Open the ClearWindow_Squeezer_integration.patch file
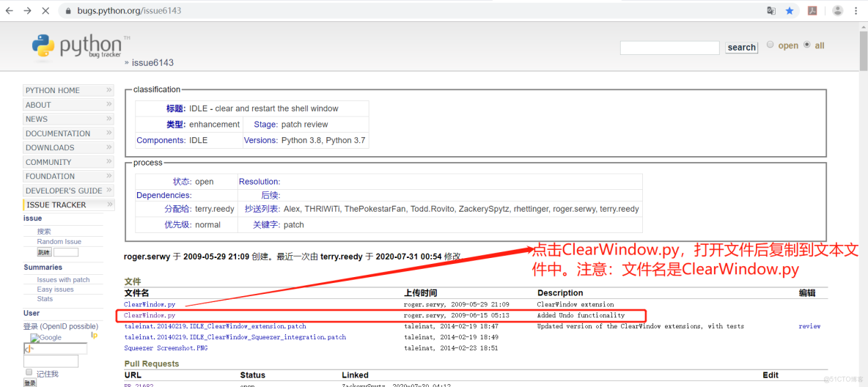The width and height of the screenshot is (868, 387). point(235,337)
